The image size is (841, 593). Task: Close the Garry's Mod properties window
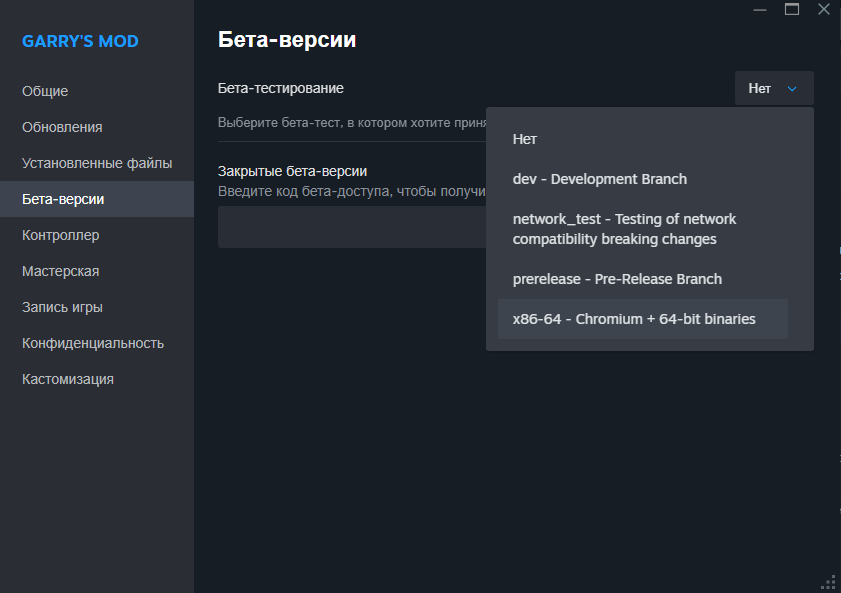click(x=823, y=9)
